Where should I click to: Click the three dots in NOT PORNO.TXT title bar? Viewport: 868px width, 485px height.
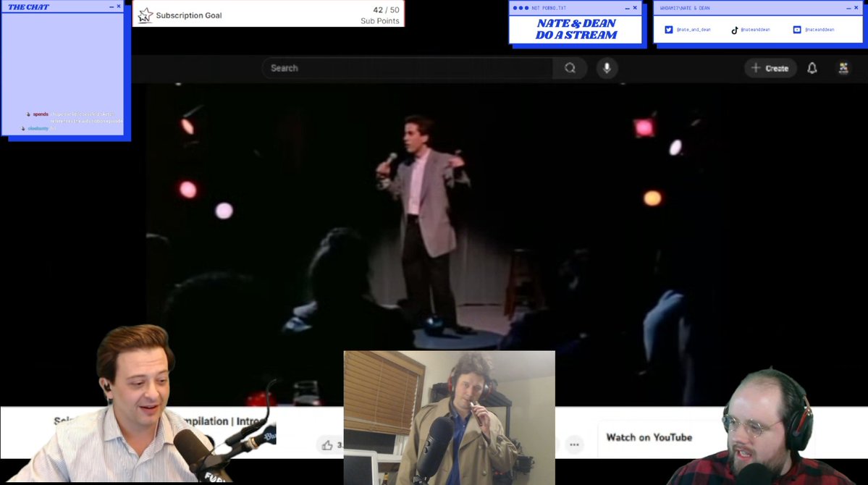[x=521, y=8]
